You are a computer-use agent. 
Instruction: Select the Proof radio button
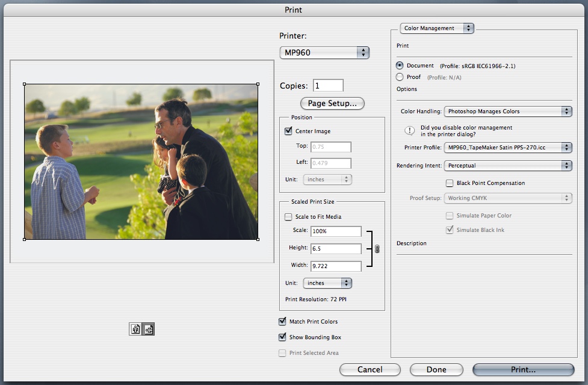pyautogui.click(x=400, y=77)
